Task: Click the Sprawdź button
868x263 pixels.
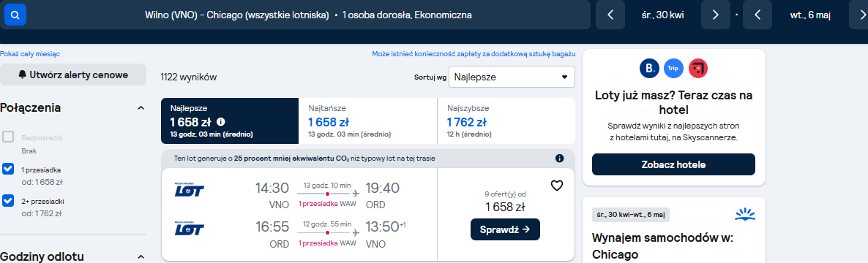Action: (505, 229)
